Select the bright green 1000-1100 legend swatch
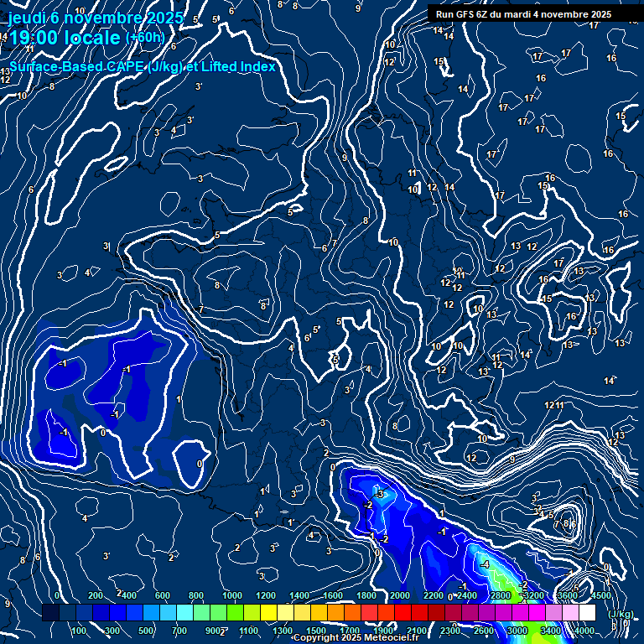Image resolution: width=644 pixels, height=644 pixels. click(236, 612)
